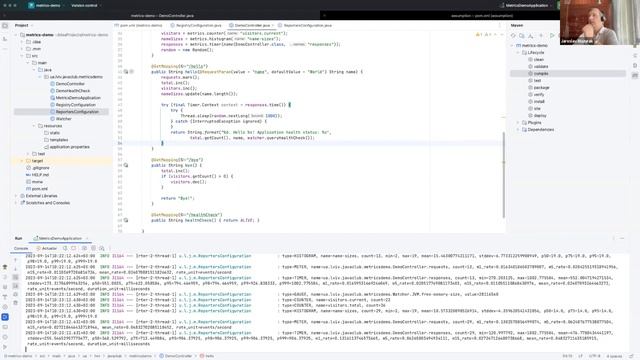
Task: Click gutter icon beside bye method
Action: click(126, 165)
